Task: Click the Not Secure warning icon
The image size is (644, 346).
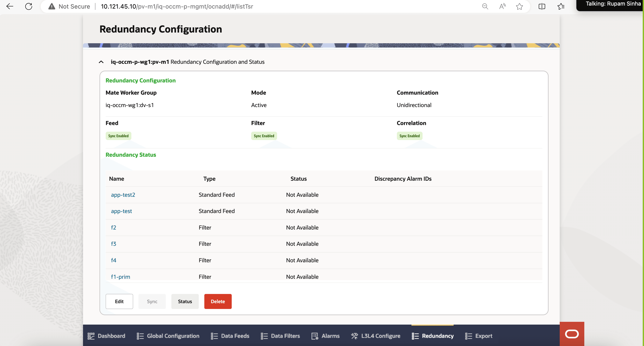Action: point(52,6)
